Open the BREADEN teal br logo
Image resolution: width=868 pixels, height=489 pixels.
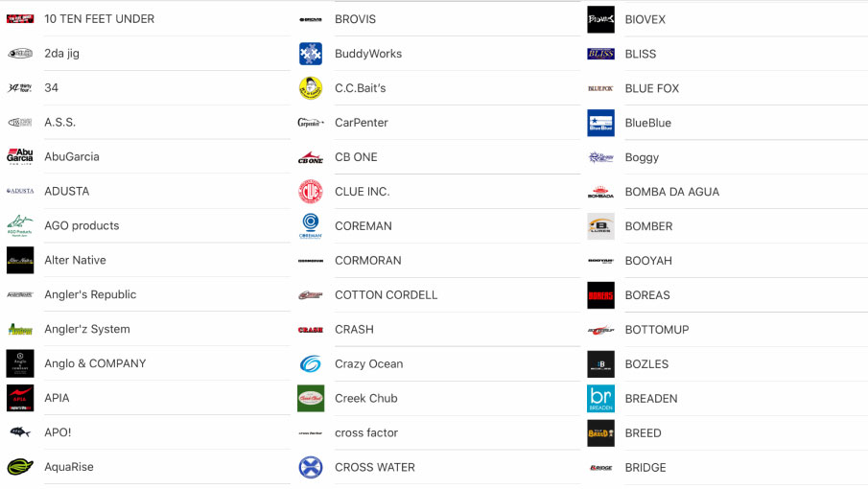(x=600, y=398)
